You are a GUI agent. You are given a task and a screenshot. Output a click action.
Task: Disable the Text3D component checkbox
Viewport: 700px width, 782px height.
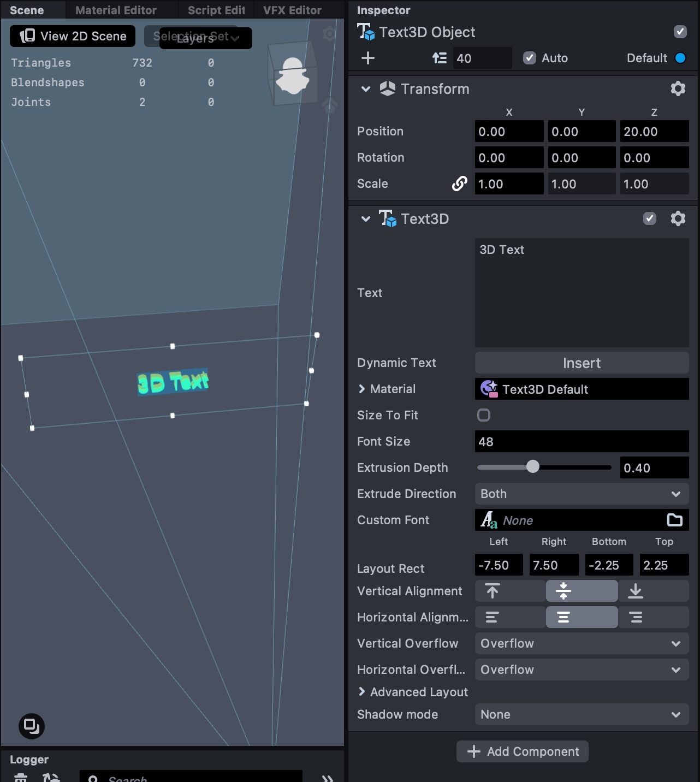(649, 218)
